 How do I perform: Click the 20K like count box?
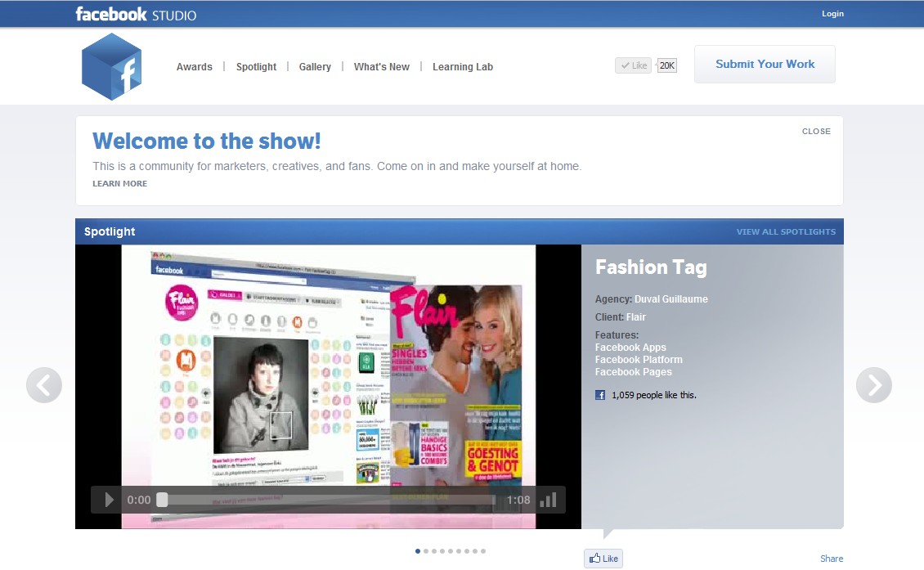(666, 65)
